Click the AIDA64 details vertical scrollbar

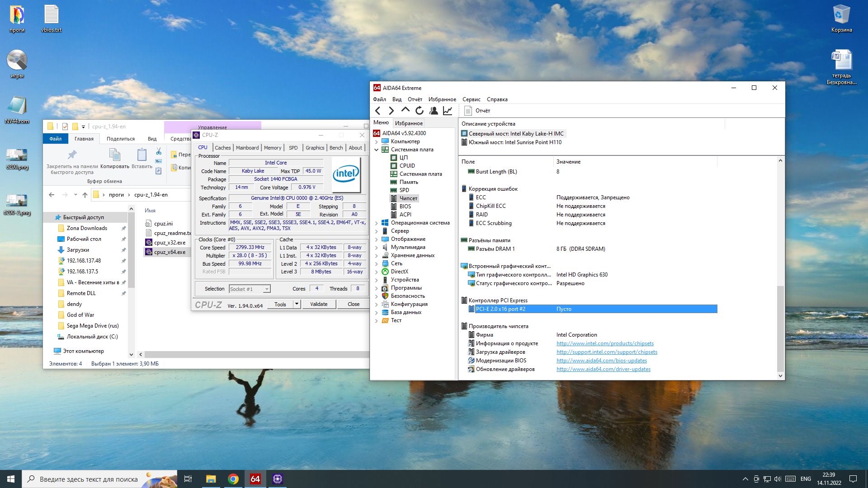tap(780, 327)
